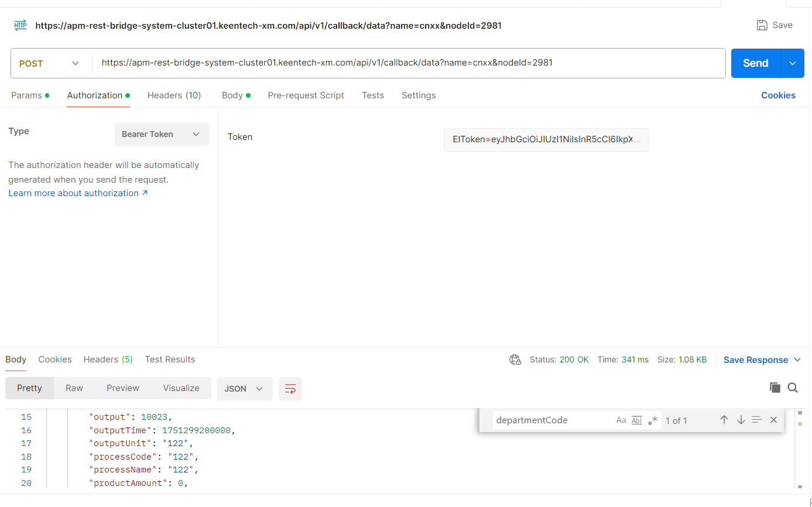Open the response Test Results tab
The height and width of the screenshot is (507, 812).
coord(170,359)
